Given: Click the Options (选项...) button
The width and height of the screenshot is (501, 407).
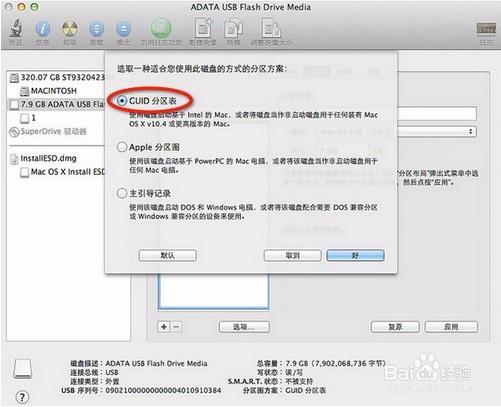Looking at the screenshot, I should (x=244, y=327).
